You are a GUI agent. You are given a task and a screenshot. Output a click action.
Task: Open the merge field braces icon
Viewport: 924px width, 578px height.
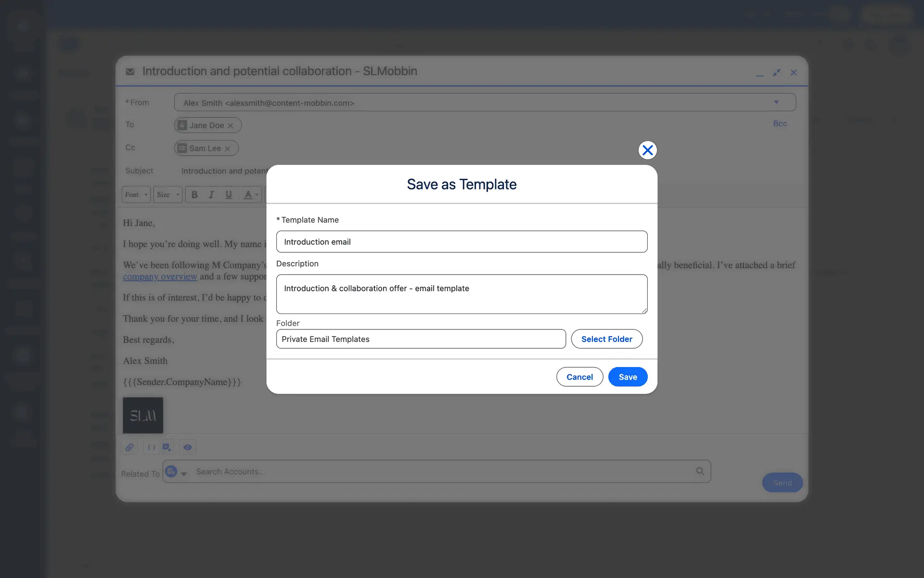click(151, 447)
